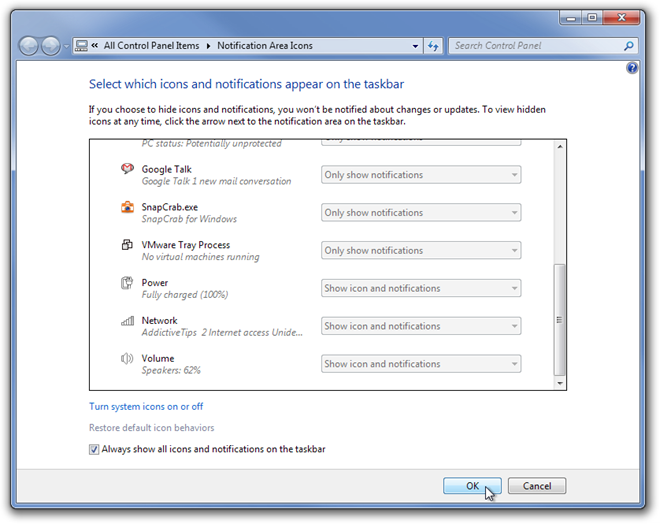
Task: Click 'PC status: Potentially unprotected' text
Action: (x=211, y=144)
